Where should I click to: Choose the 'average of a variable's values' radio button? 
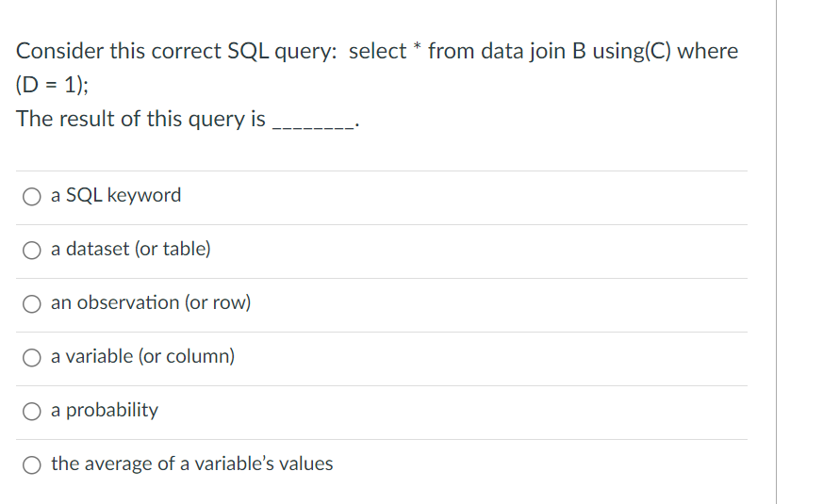point(33,465)
